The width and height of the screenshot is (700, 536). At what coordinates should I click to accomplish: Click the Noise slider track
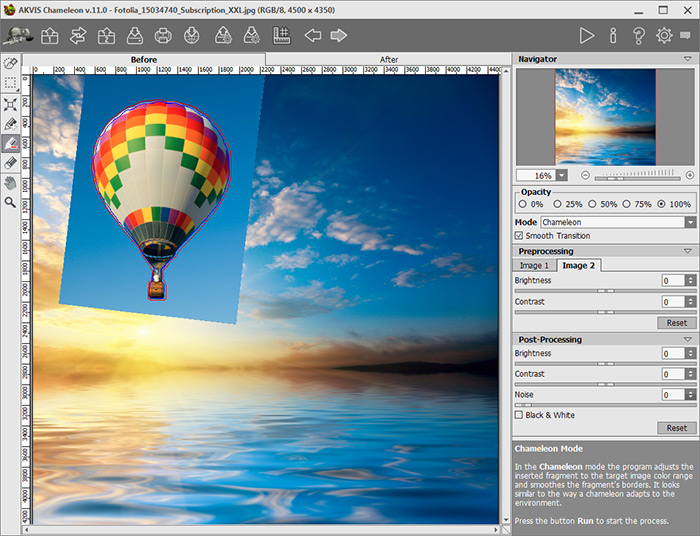click(605, 405)
